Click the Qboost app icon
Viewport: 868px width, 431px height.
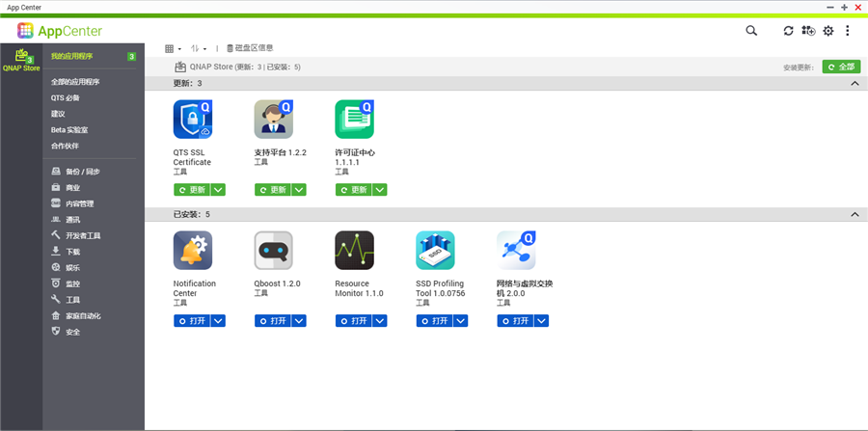tap(274, 251)
